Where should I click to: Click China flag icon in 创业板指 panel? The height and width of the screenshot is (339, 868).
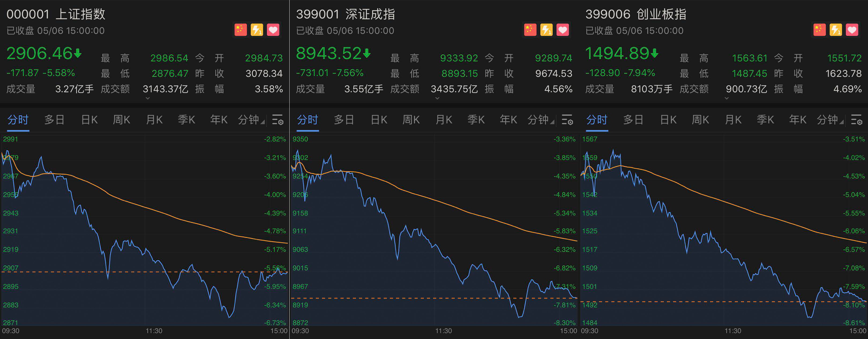(820, 30)
